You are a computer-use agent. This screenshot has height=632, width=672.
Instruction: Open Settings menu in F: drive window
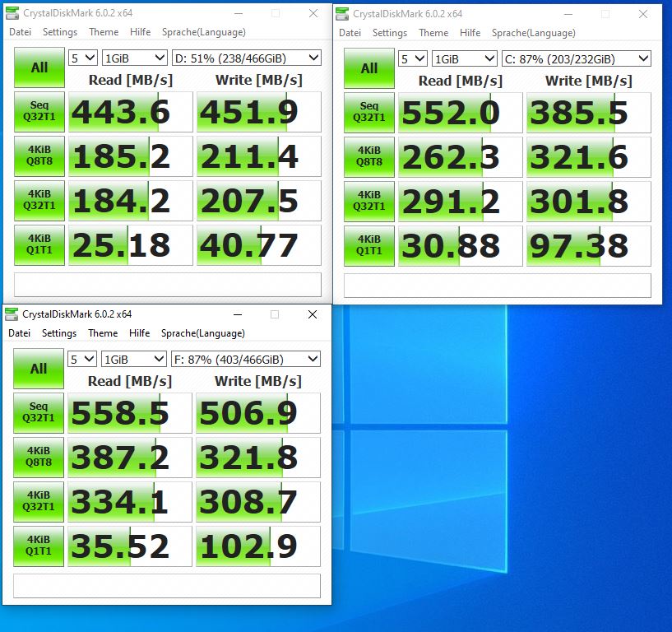coord(59,333)
